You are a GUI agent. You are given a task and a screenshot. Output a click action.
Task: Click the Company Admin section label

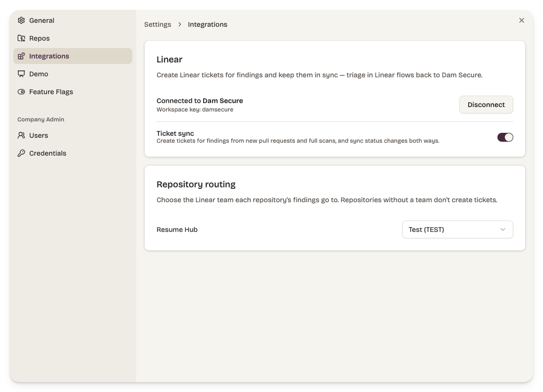click(x=41, y=119)
